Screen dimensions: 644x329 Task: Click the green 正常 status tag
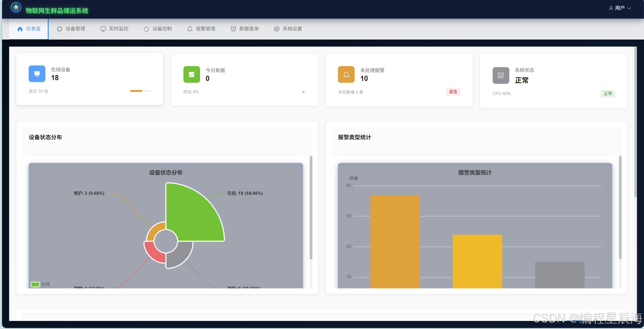point(608,93)
